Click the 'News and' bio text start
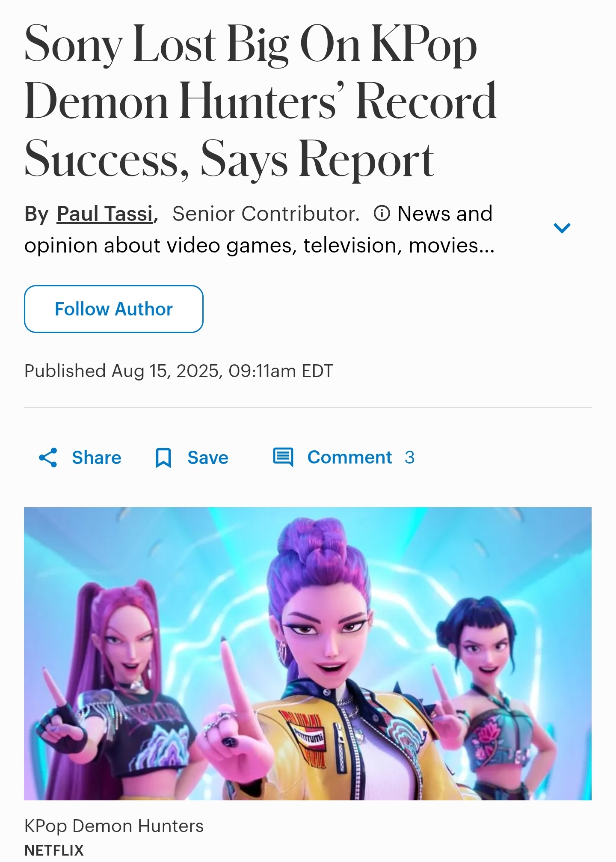Viewport: 616px width, 862px height. tap(445, 213)
